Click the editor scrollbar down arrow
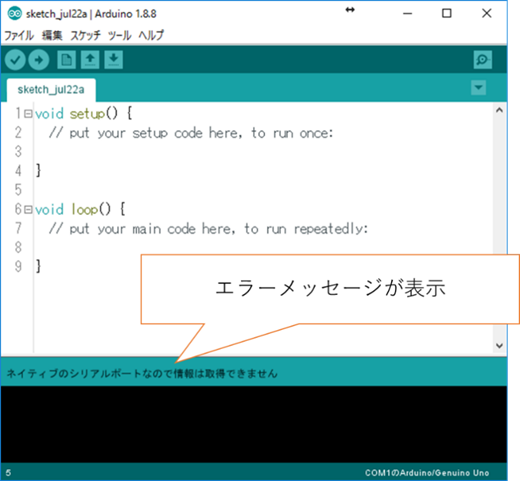Image resolution: width=520 pixels, height=481 pixels. 499,346
